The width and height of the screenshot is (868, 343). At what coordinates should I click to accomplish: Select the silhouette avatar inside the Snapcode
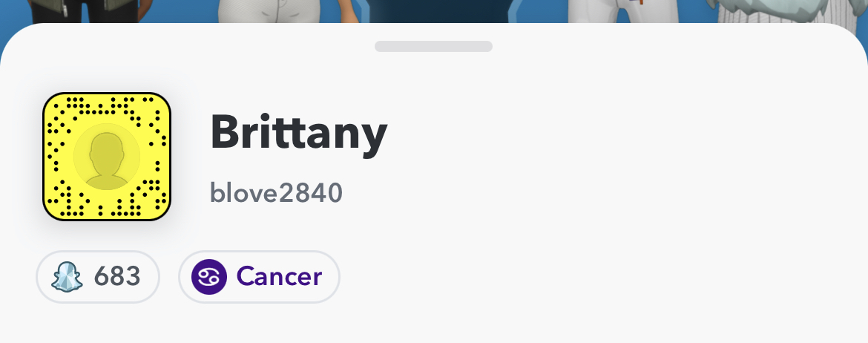(x=107, y=157)
